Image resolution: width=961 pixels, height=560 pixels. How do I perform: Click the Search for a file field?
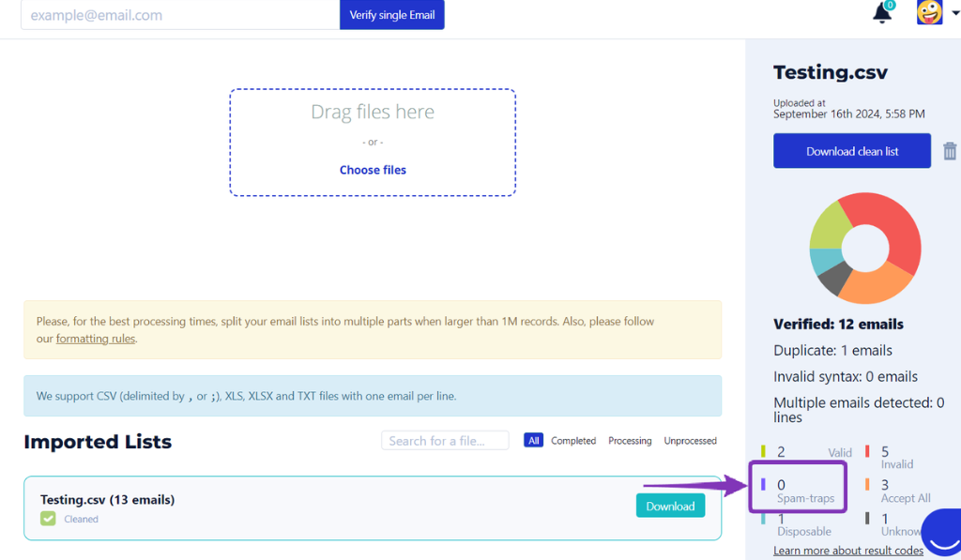(445, 441)
